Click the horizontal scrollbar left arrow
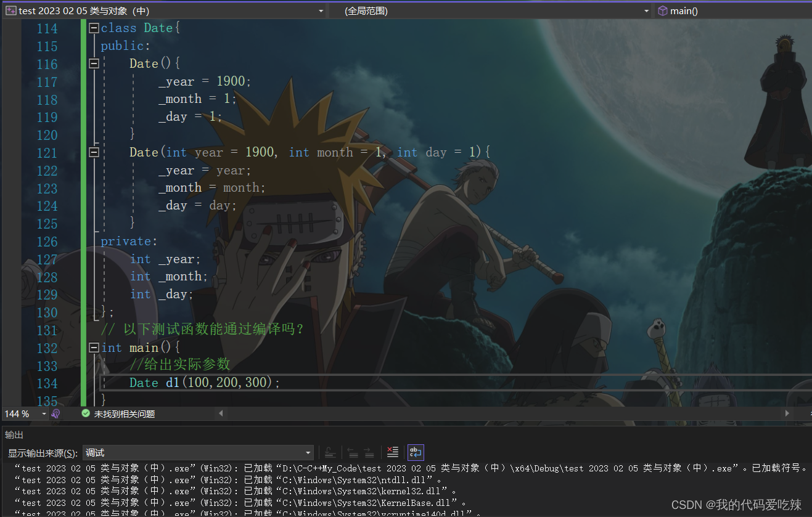Viewport: 812px width, 517px height. (x=221, y=413)
